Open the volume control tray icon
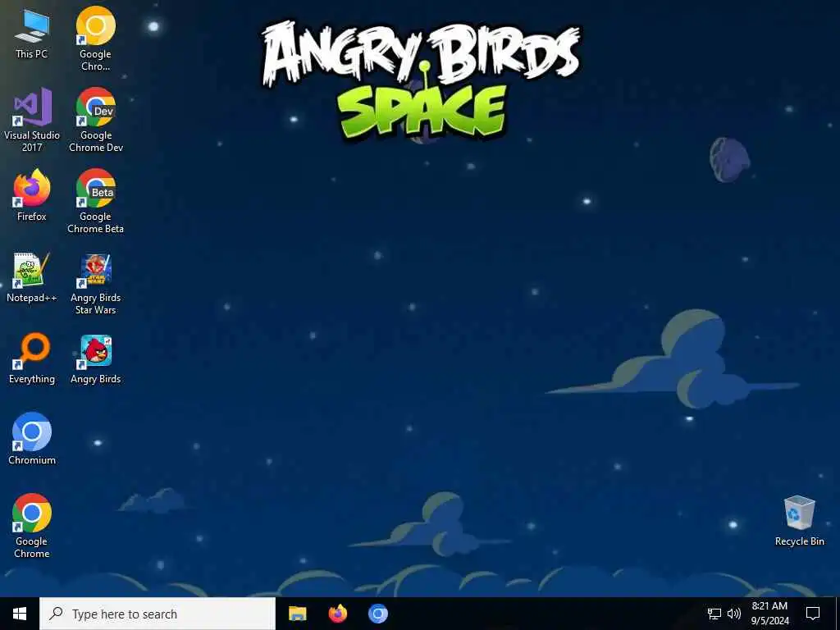Viewport: 840px width, 630px height. (734, 614)
